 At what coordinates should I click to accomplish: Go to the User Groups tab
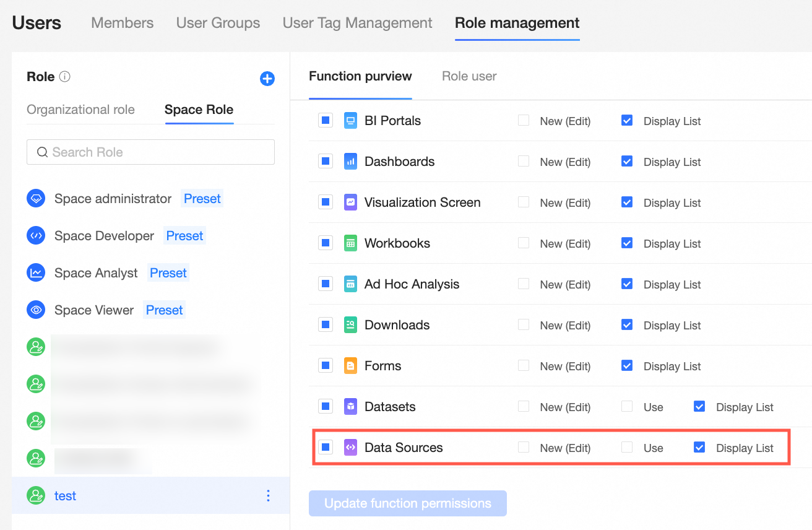[x=218, y=23]
